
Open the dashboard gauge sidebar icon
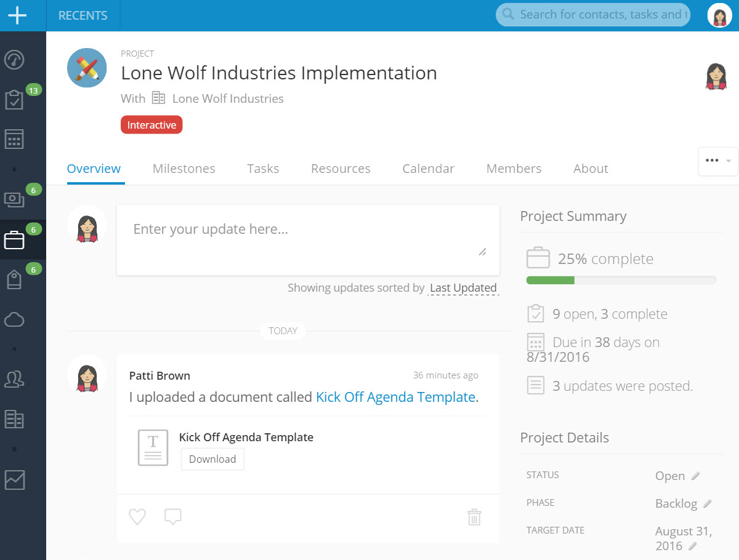click(x=14, y=60)
